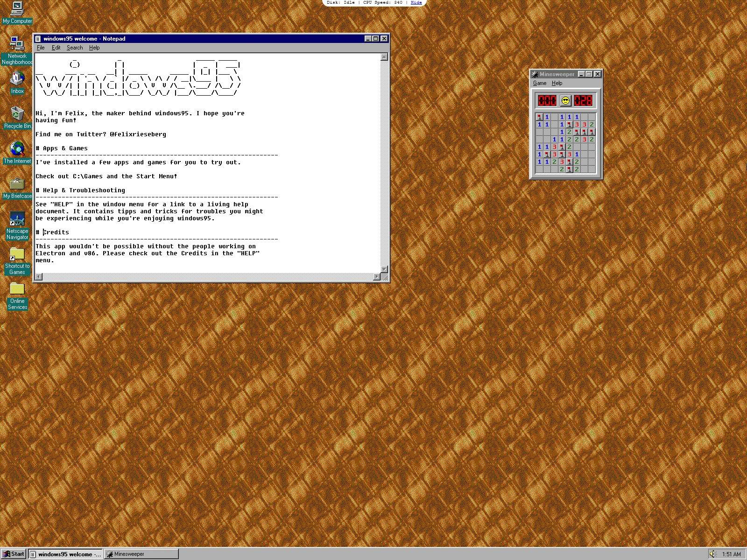
Task: Open Minesweeper's Help menu
Action: coord(557,83)
